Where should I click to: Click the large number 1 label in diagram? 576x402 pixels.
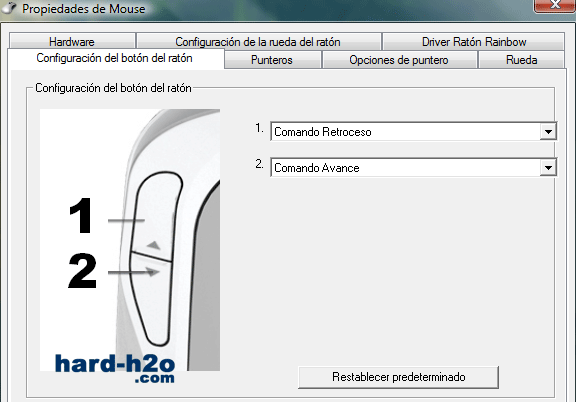[x=81, y=216]
